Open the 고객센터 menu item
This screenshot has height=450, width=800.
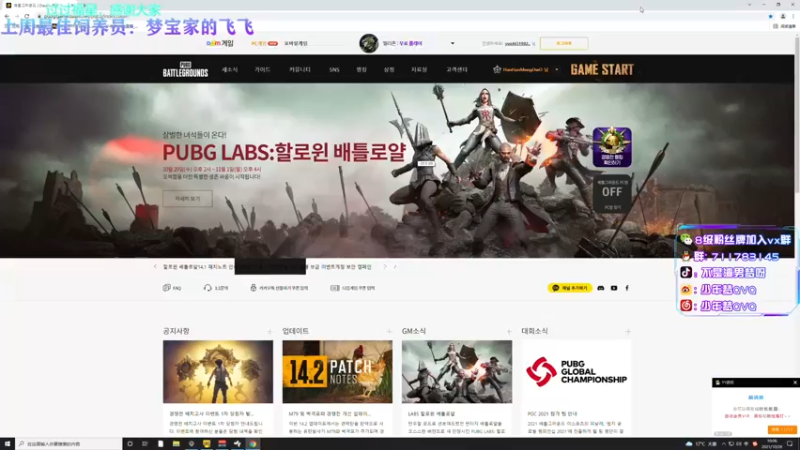pos(457,69)
